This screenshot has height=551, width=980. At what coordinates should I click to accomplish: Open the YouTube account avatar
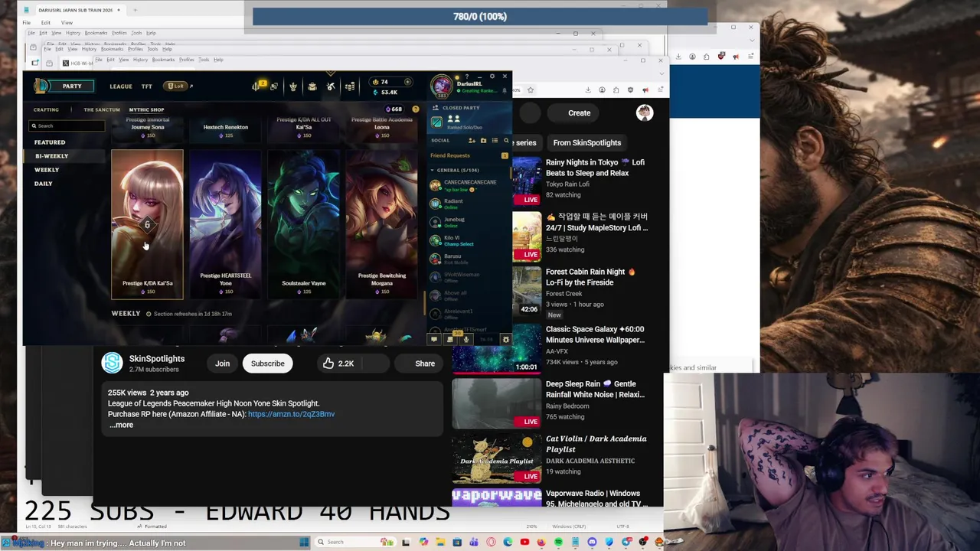click(645, 113)
